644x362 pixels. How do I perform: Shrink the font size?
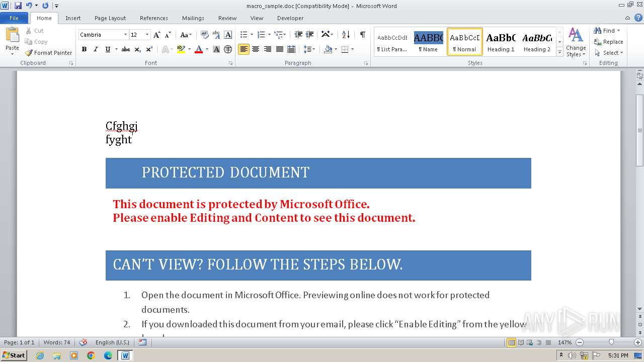pyautogui.click(x=168, y=35)
